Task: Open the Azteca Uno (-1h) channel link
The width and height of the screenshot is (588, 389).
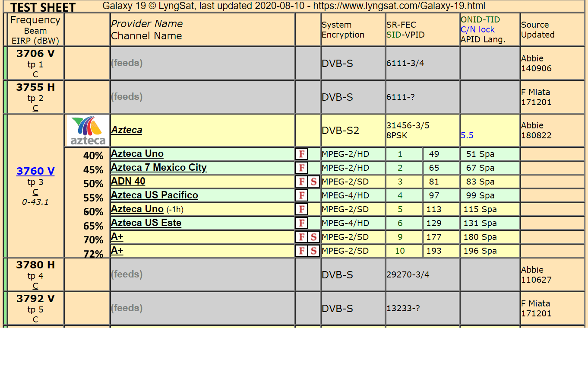Action: pyautogui.click(x=137, y=209)
